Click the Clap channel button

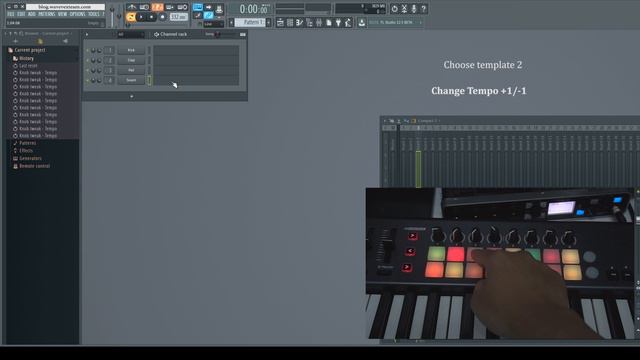click(131, 60)
